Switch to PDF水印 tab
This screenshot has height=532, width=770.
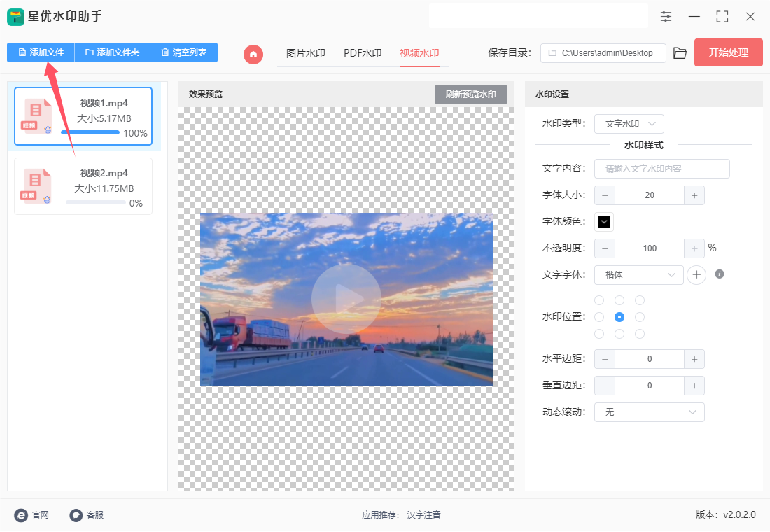(x=363, y=53)
